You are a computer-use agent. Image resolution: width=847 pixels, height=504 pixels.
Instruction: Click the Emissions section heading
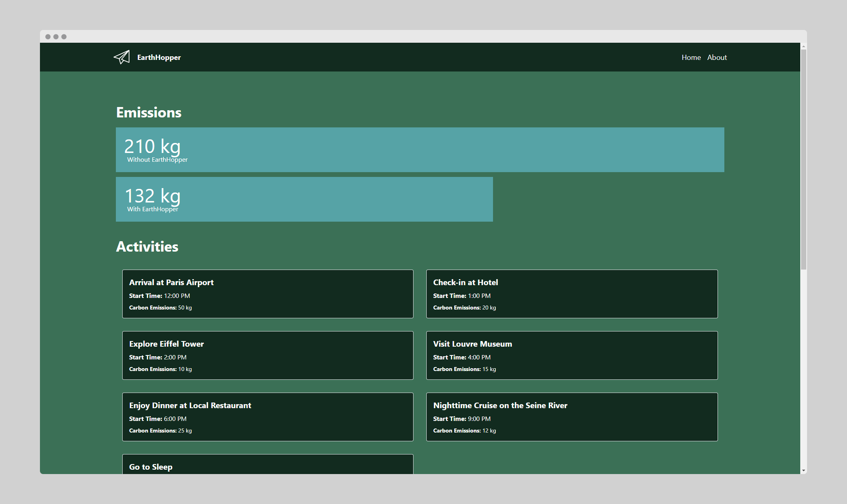tap(149, 113)
